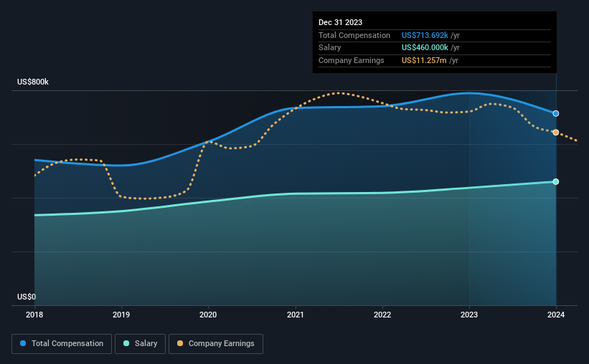Image resolution: width=589 pixels, height=364 pixels.
Task: Select the 2021 x-axis label
Action: pyautogui.click(x=296, y=315)
